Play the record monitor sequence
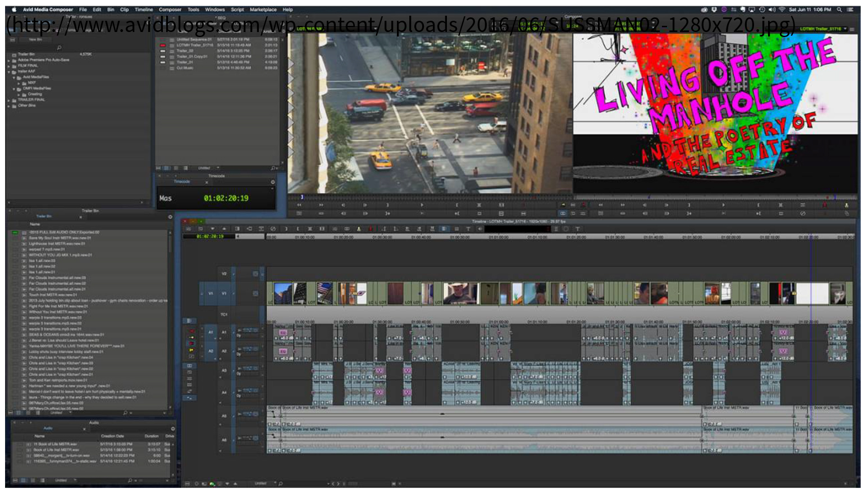868x493 pixels. pyautogui.click(x=723, y=206)
